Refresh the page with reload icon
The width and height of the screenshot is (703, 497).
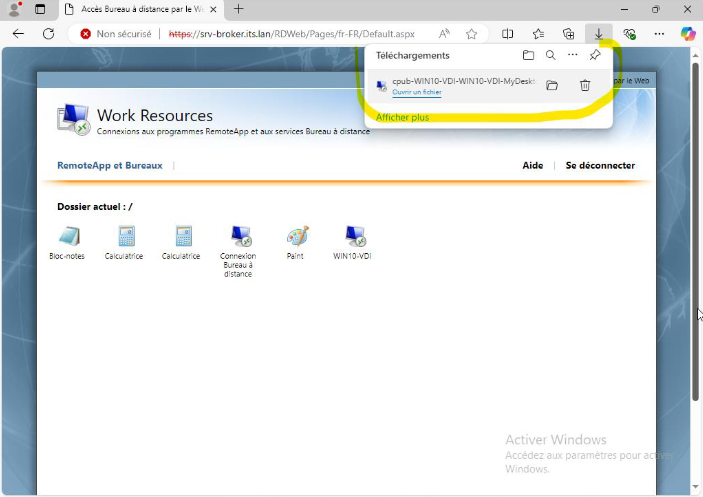click(x=48, y=34)
